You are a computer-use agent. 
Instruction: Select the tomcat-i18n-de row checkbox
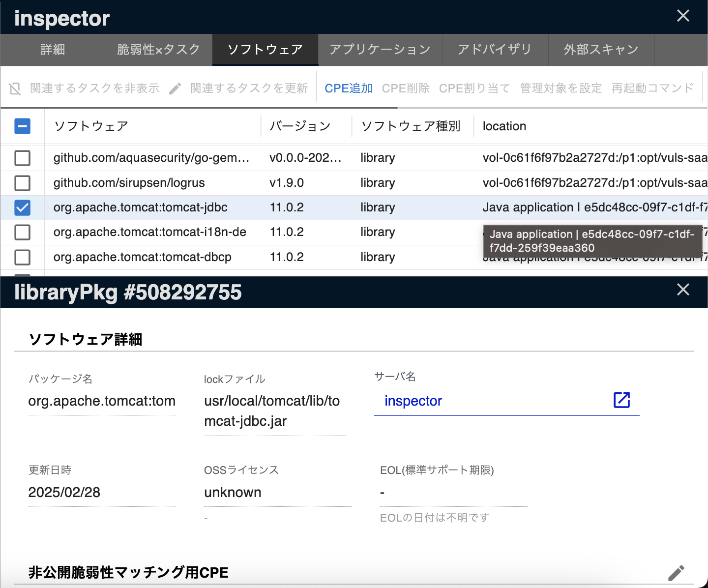point(23,232)
